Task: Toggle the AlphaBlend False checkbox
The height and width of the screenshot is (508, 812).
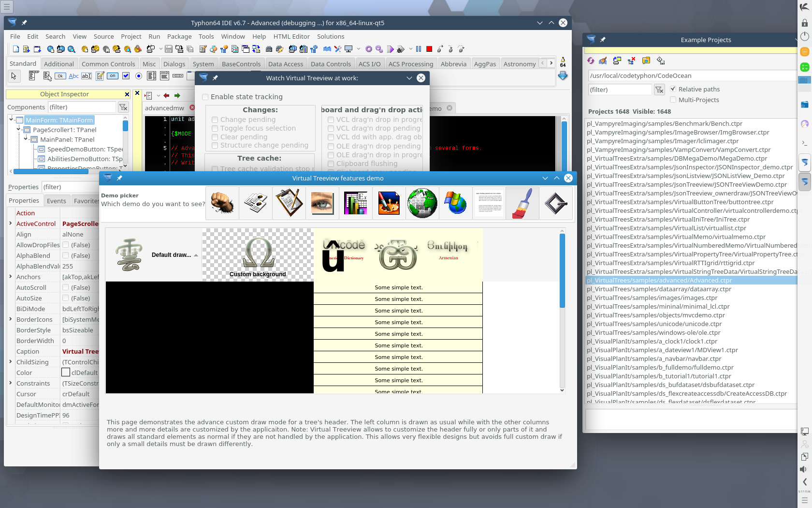Action: 66,255
